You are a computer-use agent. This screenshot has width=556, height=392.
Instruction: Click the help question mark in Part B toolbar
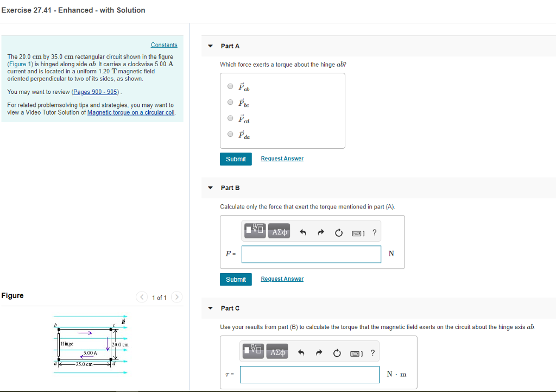coord(374,231)
